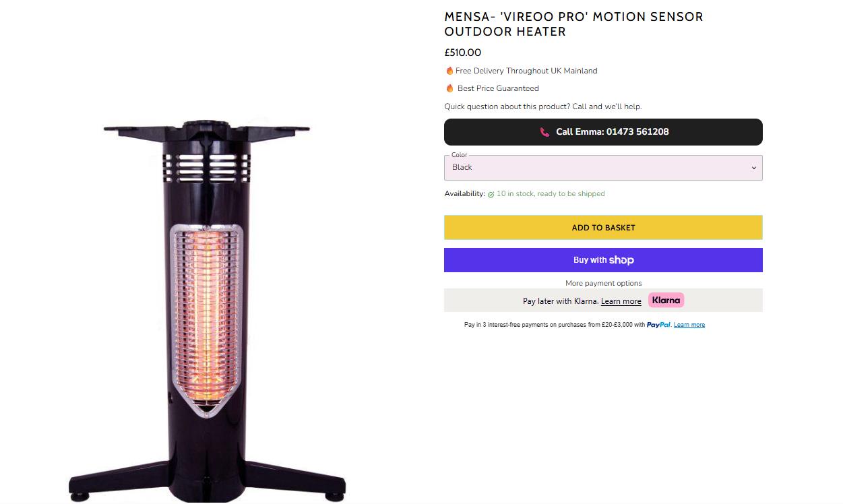The height and width of the screenshot is (504, 843).
Task: Click the green stock availability check icon
Action: 491,194
